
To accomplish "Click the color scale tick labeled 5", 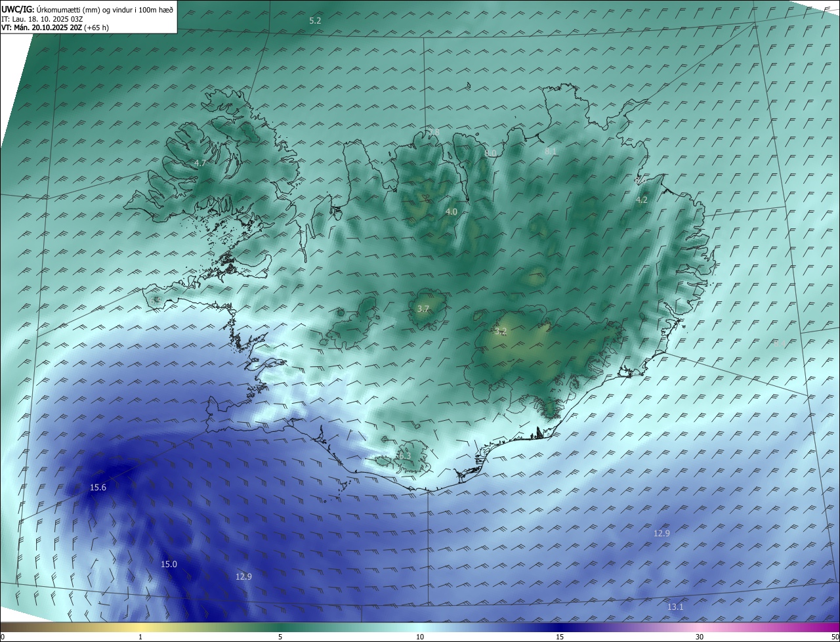I will tap(280, 637).
